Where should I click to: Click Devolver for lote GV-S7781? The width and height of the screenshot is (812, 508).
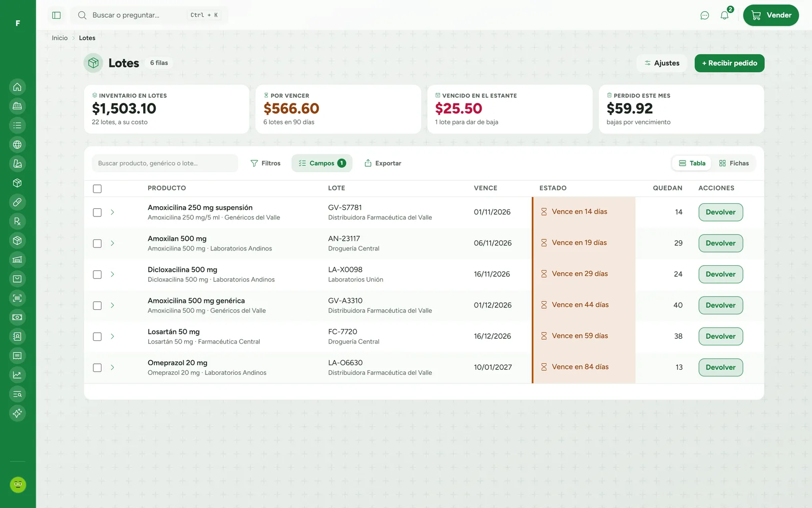721,212
